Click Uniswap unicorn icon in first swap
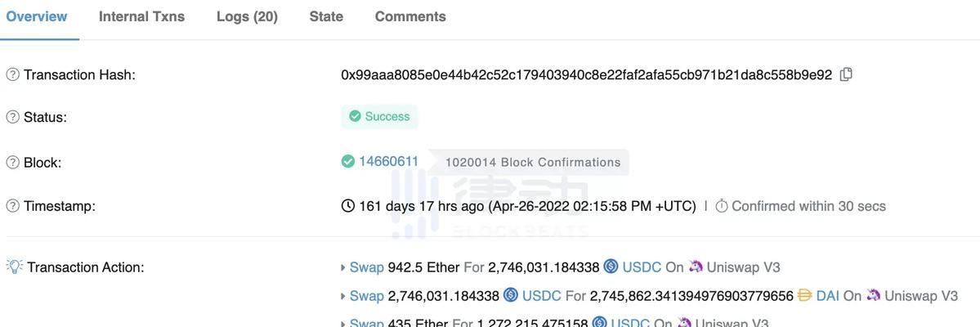Screen dimensions: 980x327 point(696,267)
